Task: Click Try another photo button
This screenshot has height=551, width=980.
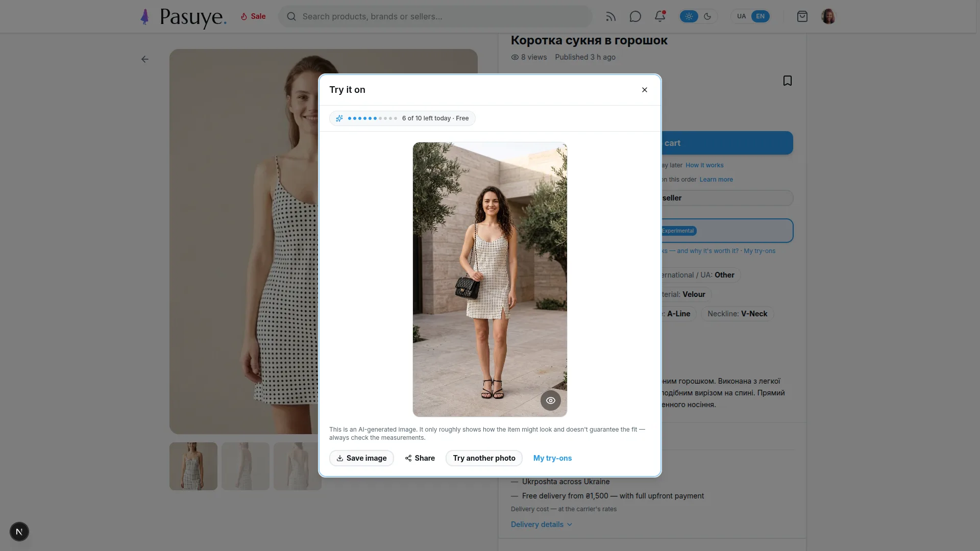Action: click(484, 458)
